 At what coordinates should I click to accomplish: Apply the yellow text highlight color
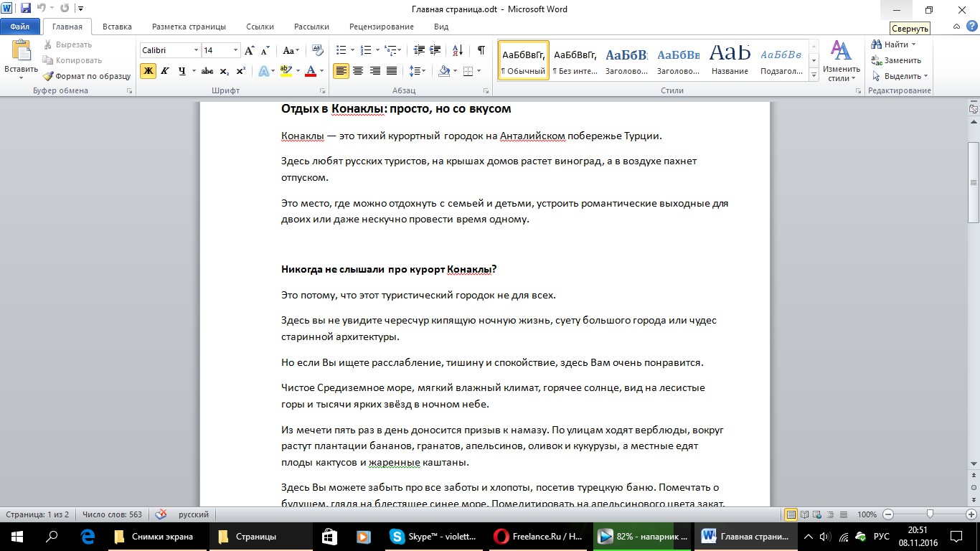[286, 71]
